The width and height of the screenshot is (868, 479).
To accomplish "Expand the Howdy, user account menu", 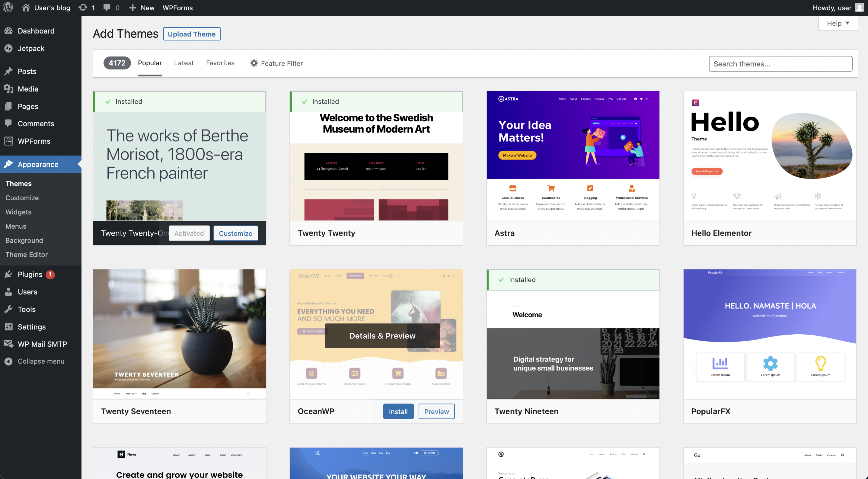I will [x=831, y=8].
